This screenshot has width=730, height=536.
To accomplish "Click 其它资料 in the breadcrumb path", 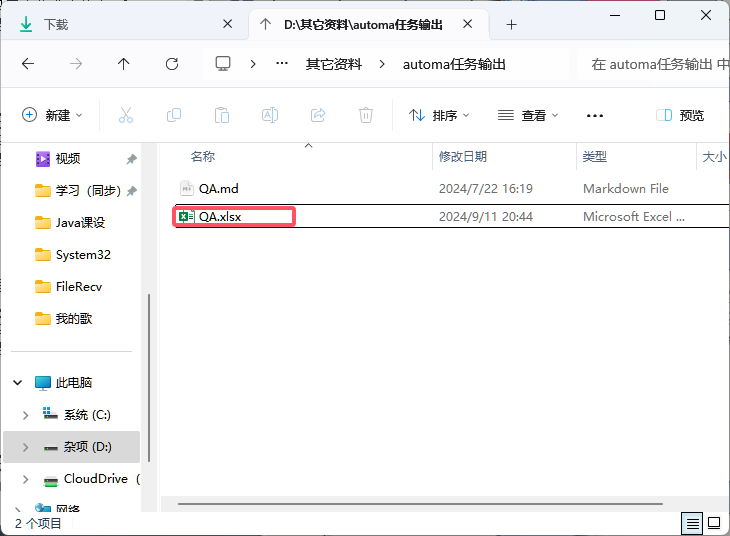I will click(x=334, y=64).
